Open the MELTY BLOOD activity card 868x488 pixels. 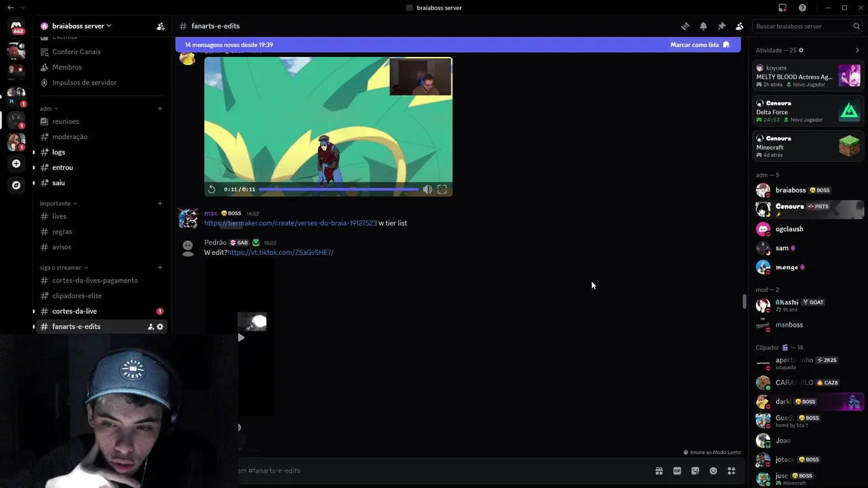coord(808,76)
